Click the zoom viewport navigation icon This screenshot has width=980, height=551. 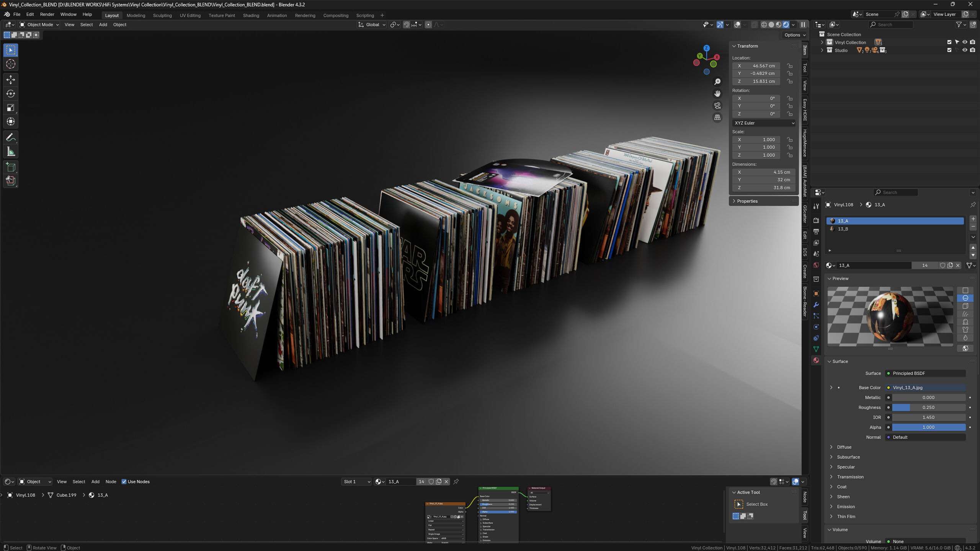point(717,82)
